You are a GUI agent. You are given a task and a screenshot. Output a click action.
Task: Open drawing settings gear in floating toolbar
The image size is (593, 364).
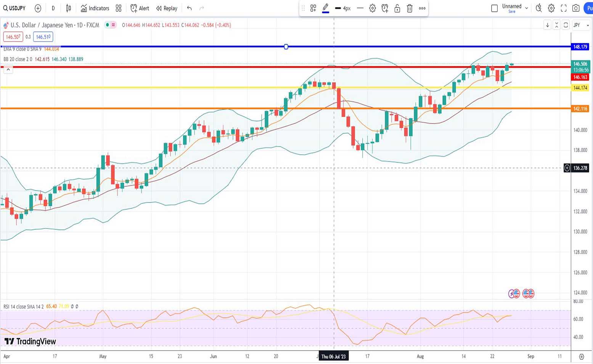(373, 8)
